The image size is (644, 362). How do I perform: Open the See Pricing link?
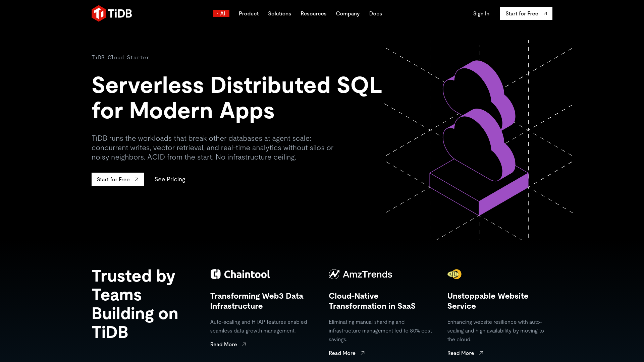pyautogui.click(x=170, y=179)
